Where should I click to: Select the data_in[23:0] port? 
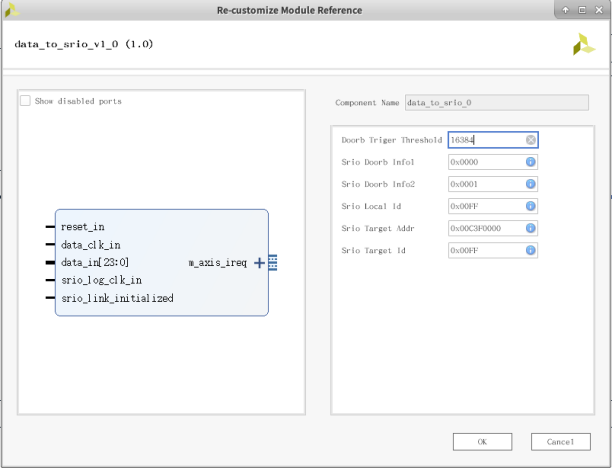click(94, 262)
